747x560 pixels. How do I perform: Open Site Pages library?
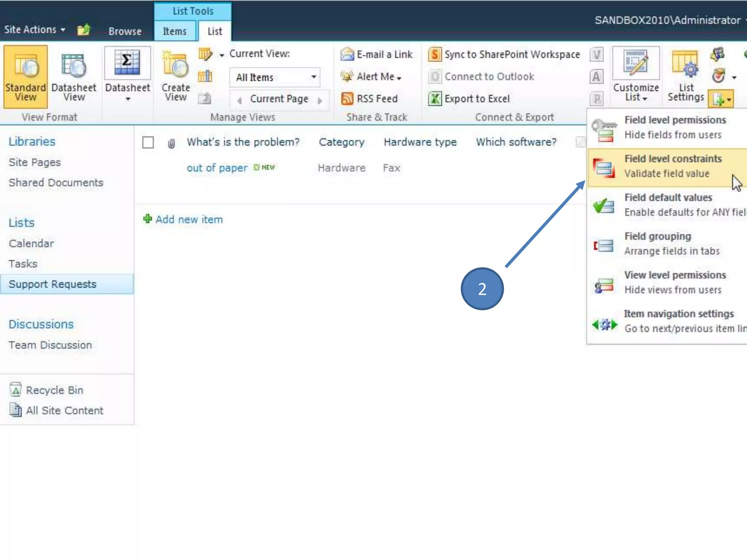point(35,162)
